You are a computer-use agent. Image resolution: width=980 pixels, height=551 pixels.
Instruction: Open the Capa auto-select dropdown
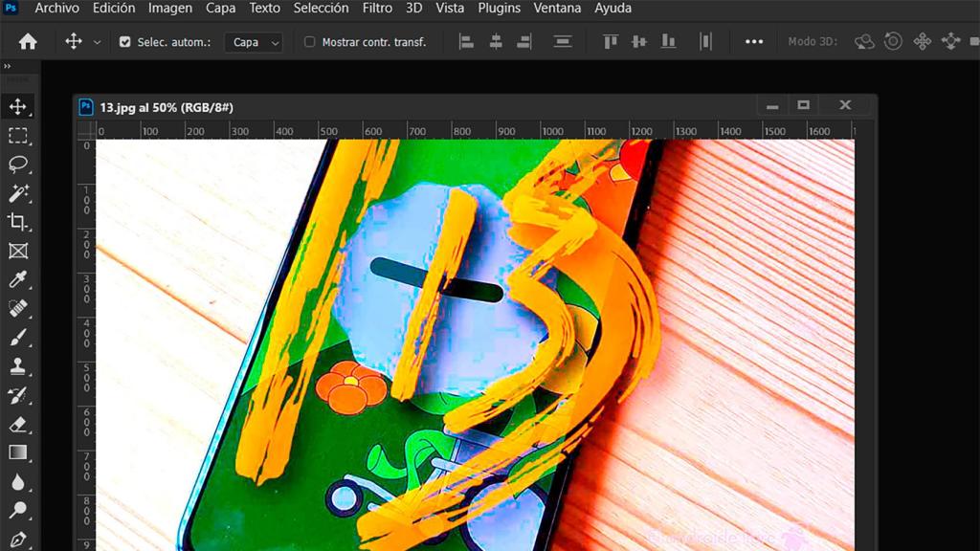point(253,42)
